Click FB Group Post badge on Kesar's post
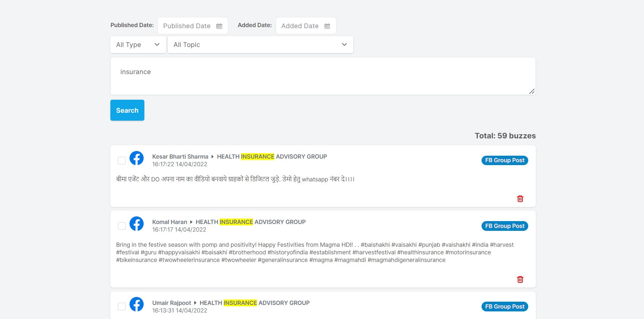This screenshot has height=319, width=644. 505,160
